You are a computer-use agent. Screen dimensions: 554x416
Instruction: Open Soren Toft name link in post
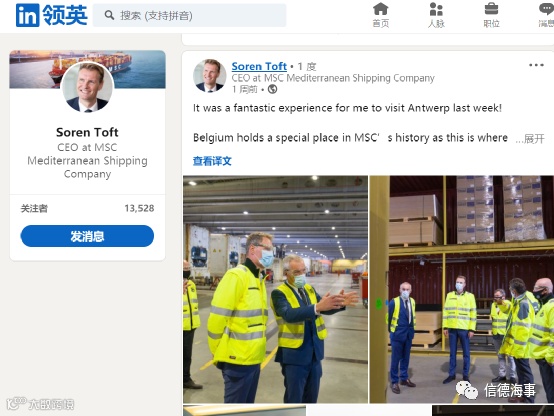pos(259,66)
